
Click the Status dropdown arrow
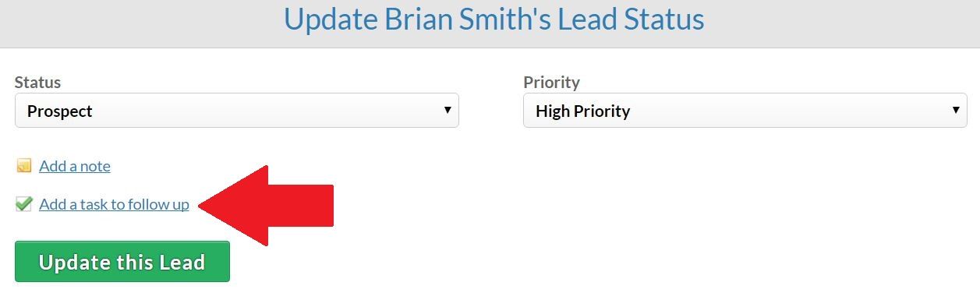pos(448,110)
